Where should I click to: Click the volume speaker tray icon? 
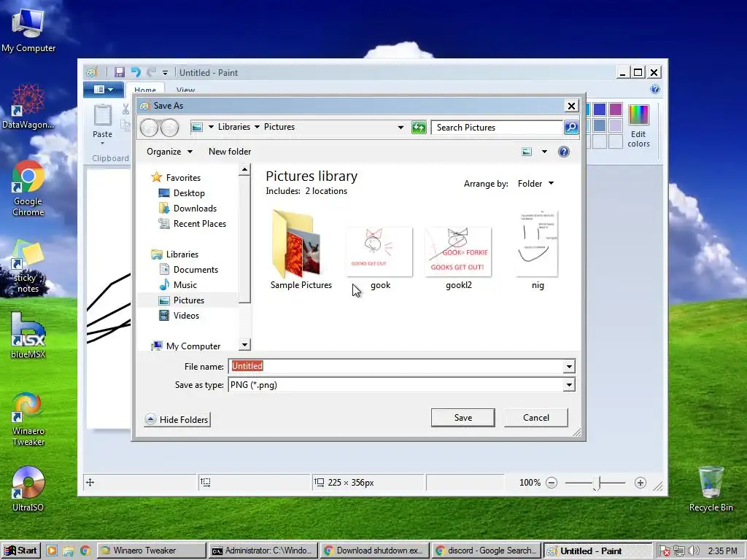coord(693,551)
